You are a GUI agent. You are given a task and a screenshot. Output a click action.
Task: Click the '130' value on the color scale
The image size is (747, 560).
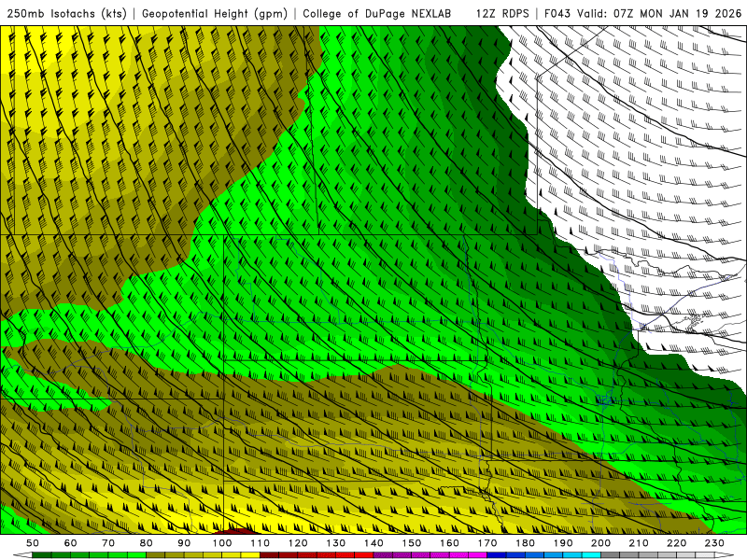pyautogui.click(x=336, y=543)
